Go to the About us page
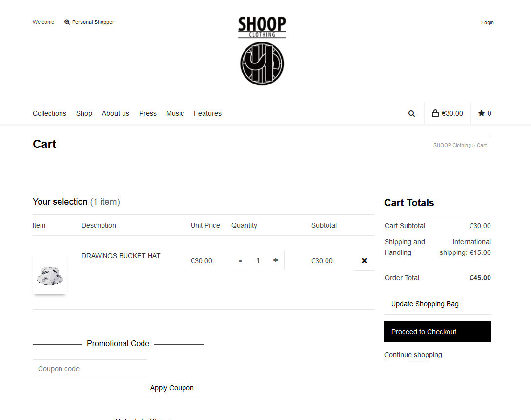The image size is (531, 420). pos(116,113)
